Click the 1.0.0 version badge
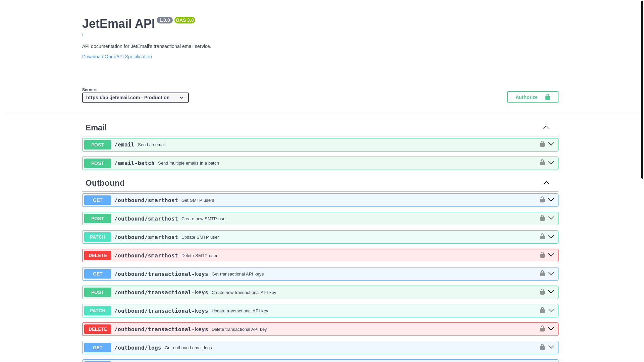 (165, 20)
